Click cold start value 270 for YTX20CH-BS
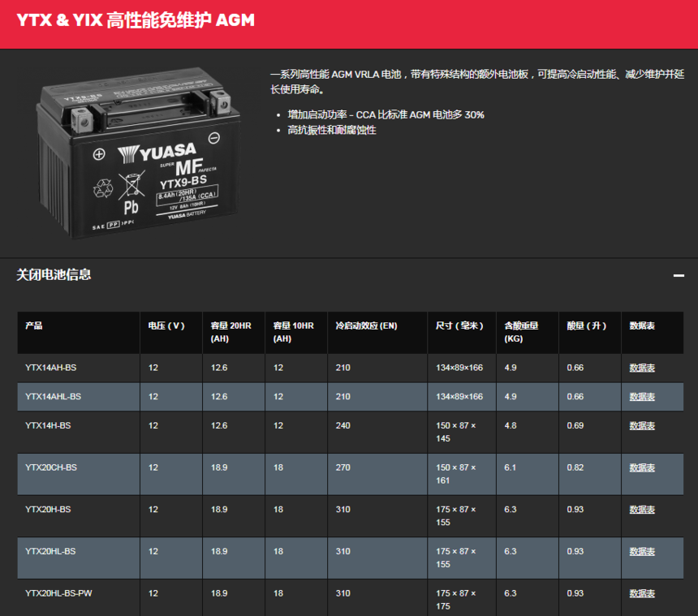The height and width of the screenshot is (616, 698). 343,467
